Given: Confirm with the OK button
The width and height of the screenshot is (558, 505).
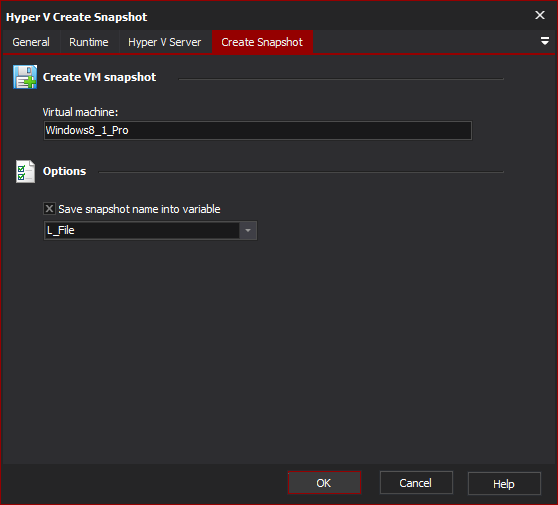Looking at the screenshot, I should point(324,483).
